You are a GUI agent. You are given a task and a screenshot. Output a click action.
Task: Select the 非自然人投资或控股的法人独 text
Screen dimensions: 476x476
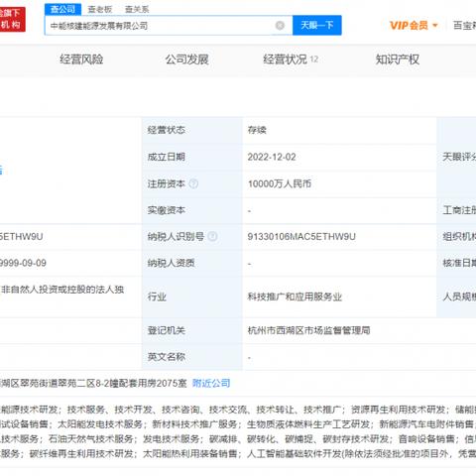pos(62,290)
